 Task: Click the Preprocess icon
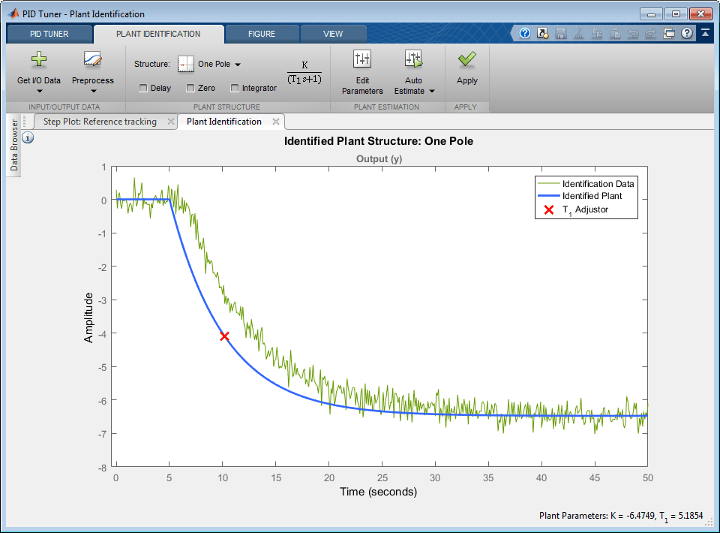92,59
